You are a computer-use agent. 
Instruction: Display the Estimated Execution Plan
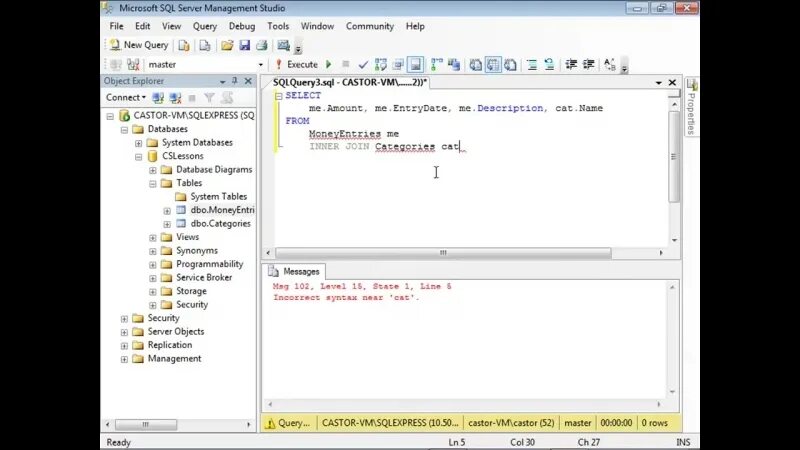point(381,64)
